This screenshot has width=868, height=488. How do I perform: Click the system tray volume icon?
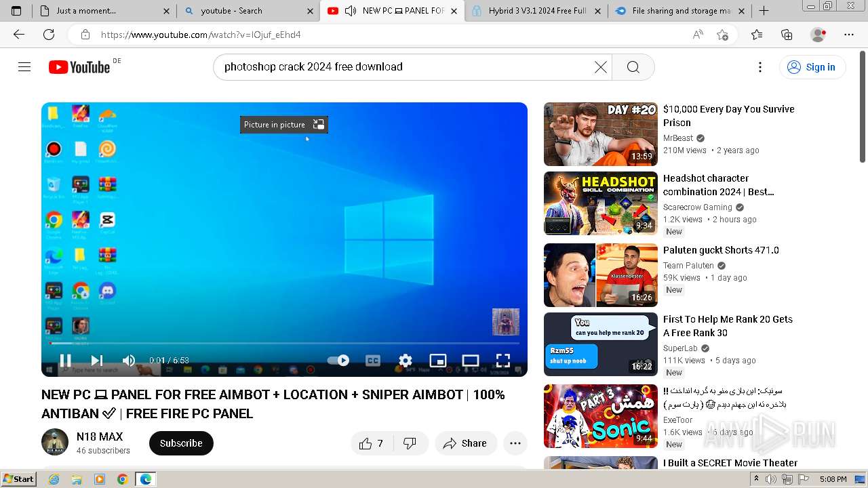(x=771, y=479)
